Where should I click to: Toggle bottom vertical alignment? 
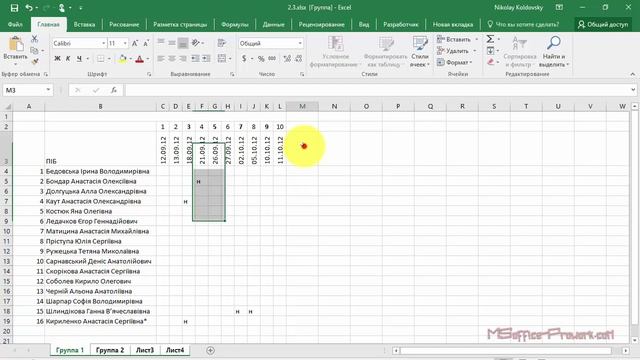click(183, 43)
